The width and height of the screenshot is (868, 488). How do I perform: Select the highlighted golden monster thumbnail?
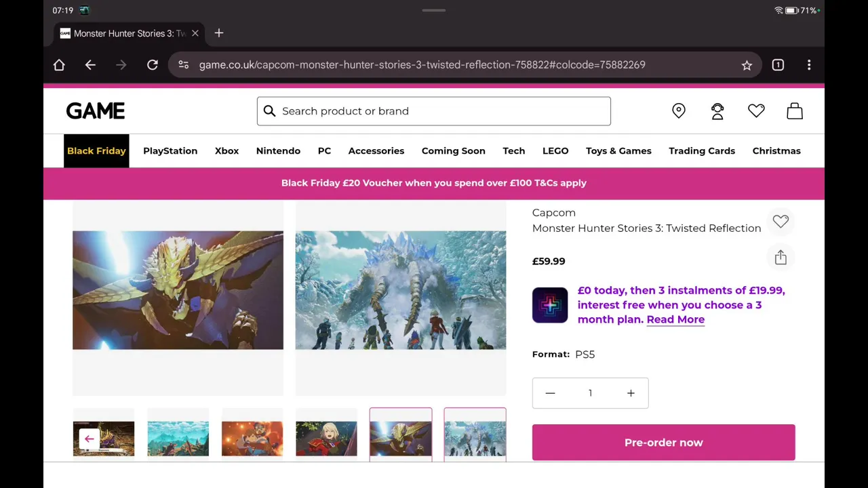click(401, 435)
